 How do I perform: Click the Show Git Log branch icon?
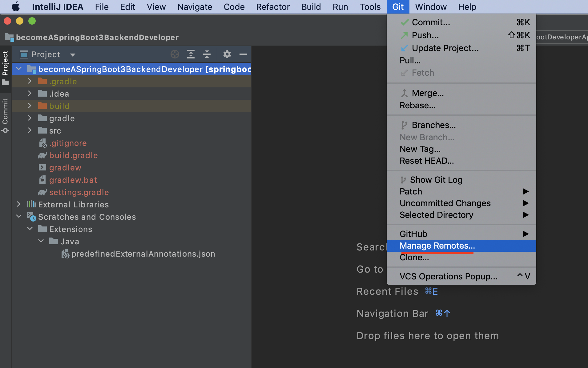(x=403, y=180)
